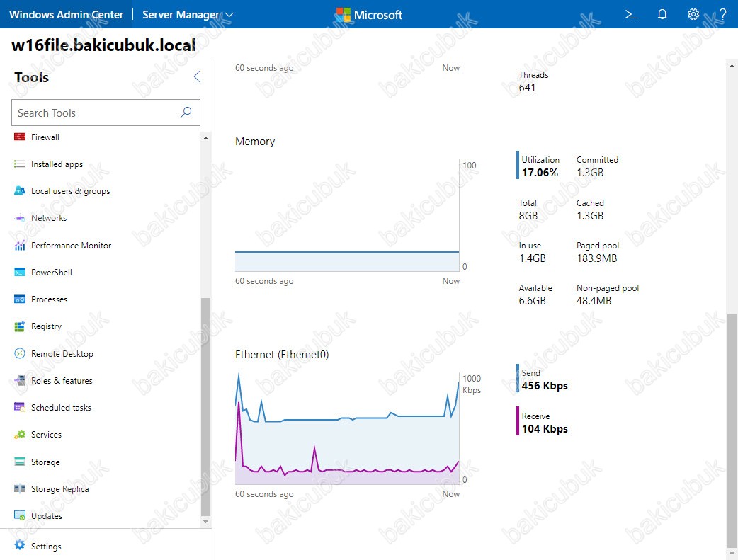Click the Search Tools input field
This screenshot has height=560, width=738.
pos(106,113)
